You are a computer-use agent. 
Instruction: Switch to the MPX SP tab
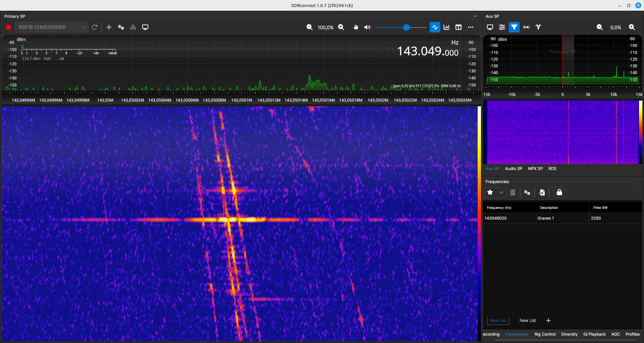coord(535,169)
